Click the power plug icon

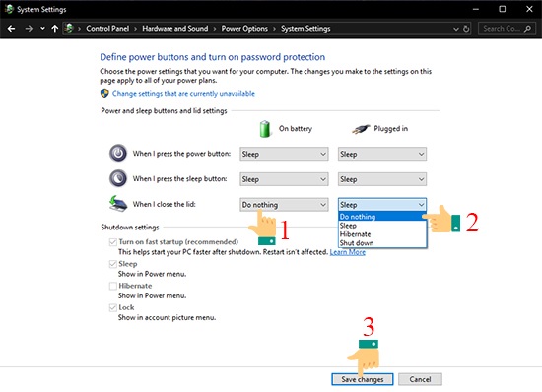361,129
